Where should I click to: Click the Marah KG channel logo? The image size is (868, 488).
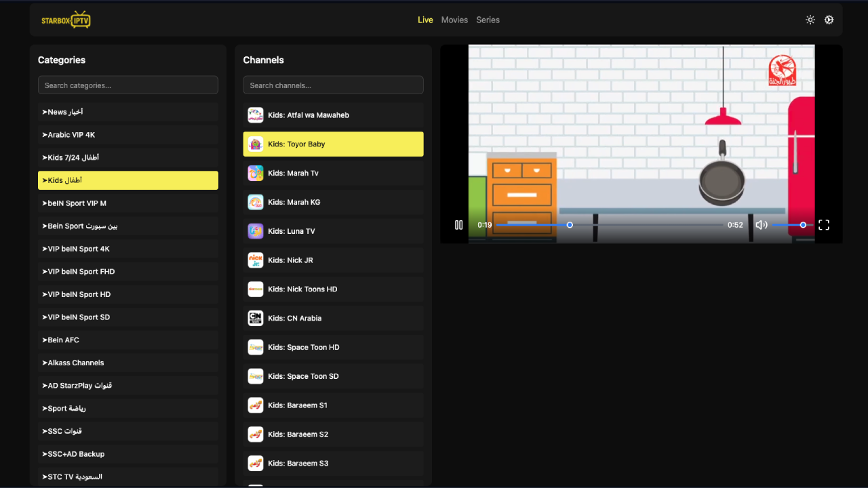[256, 202]
